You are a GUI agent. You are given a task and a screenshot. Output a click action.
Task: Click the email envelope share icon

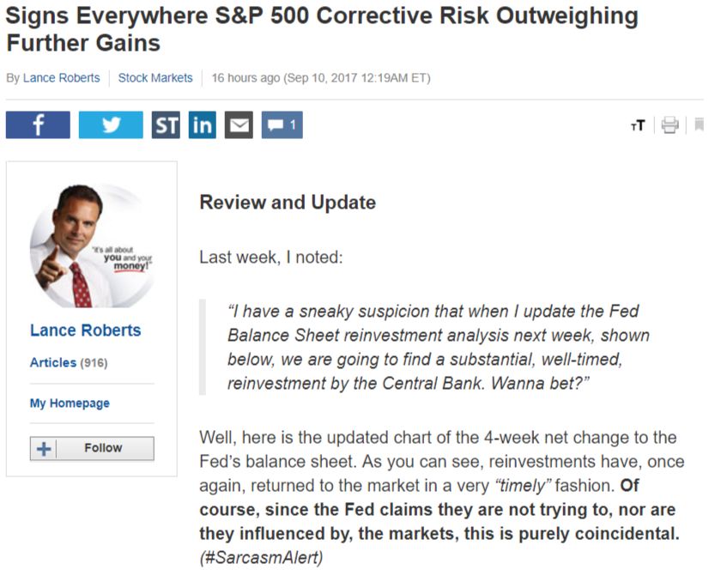pyautogui.click(x=239, y=125)
